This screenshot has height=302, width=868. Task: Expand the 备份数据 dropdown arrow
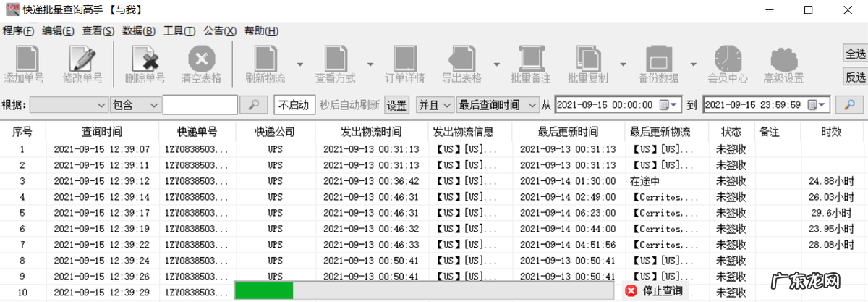point(693,63)
